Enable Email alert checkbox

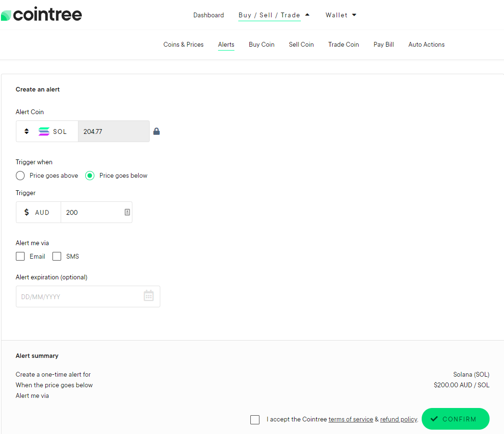tap(20, 256)
